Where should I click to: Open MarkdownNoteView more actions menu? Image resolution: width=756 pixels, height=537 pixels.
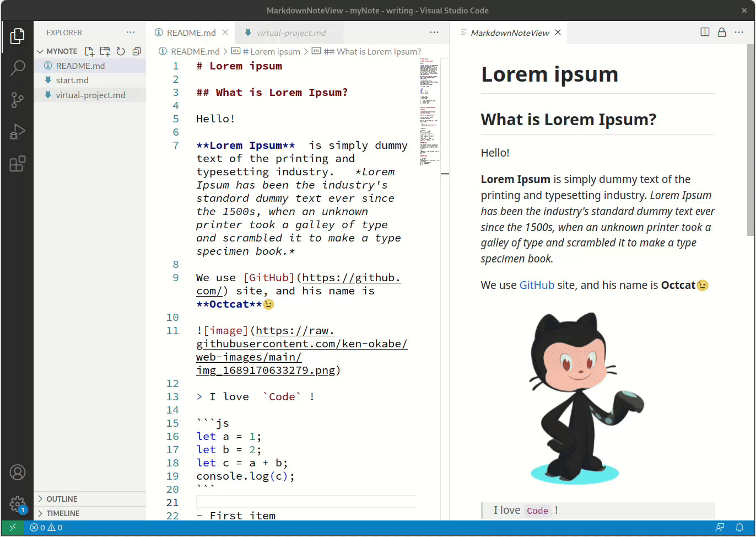coord(739,32)
